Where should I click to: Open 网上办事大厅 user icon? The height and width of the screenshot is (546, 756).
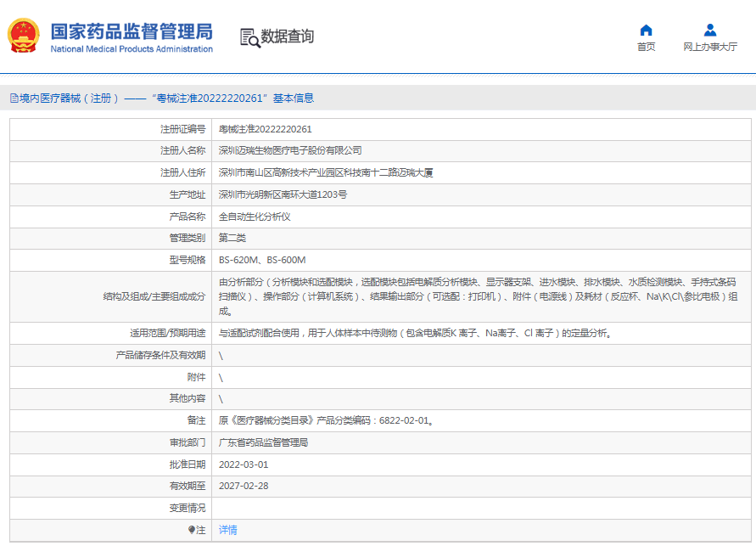click(709, 31)
